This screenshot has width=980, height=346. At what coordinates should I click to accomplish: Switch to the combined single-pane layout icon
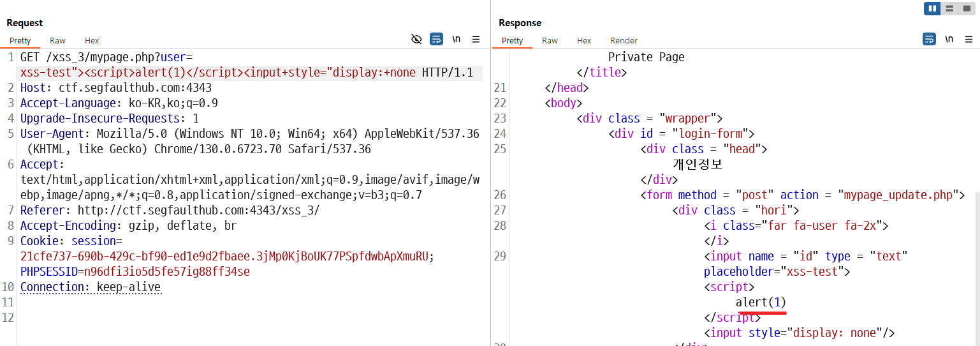[x=967, y=8]
